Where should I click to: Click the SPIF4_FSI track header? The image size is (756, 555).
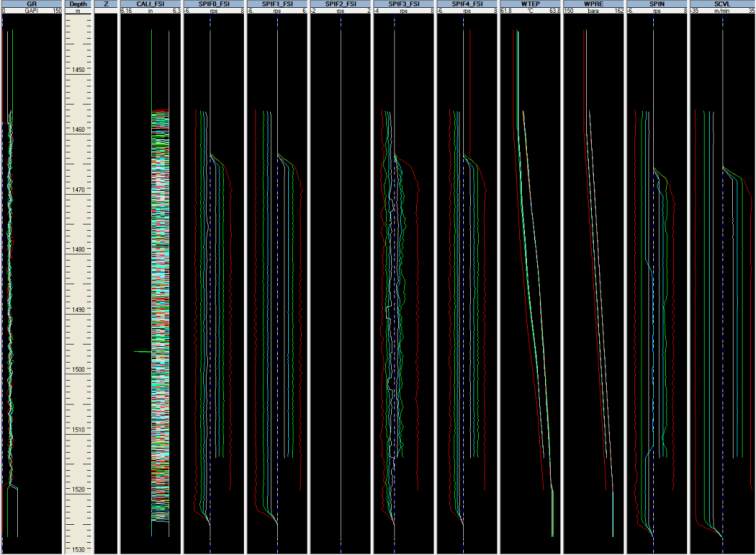coord(467,4)
